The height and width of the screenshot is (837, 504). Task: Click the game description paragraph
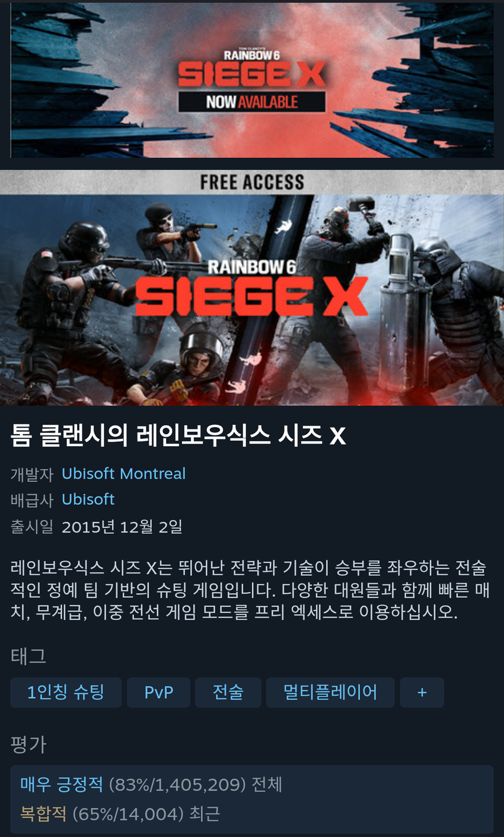[x=250, y=590]
